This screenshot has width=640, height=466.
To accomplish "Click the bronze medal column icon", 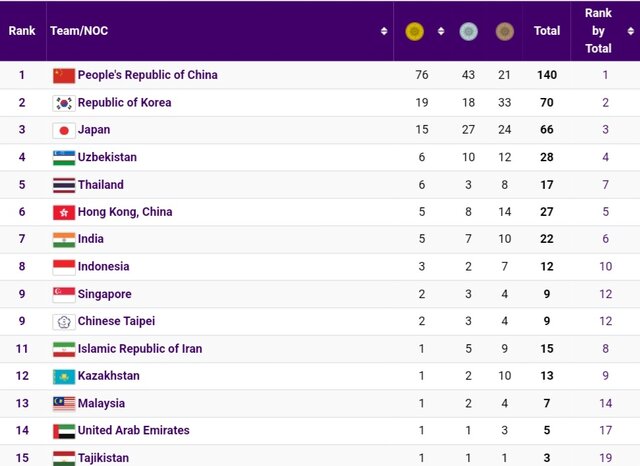I will (x=505, y=32).
